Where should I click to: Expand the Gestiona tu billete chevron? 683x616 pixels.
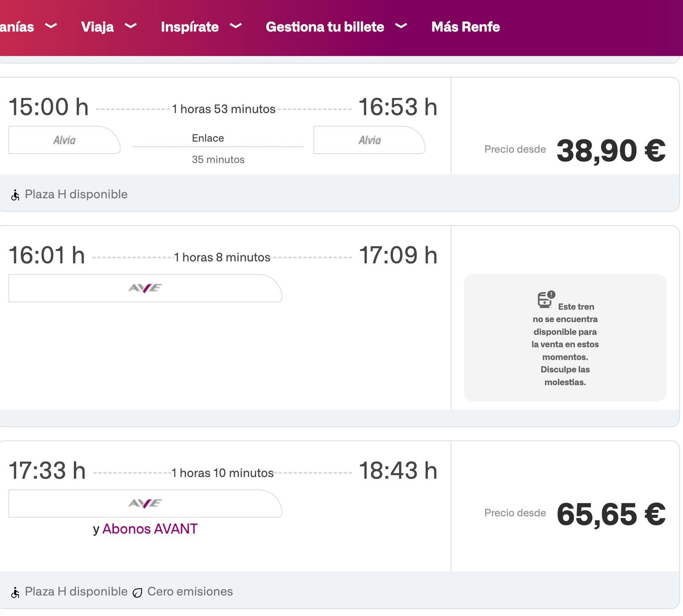(401, 26)
